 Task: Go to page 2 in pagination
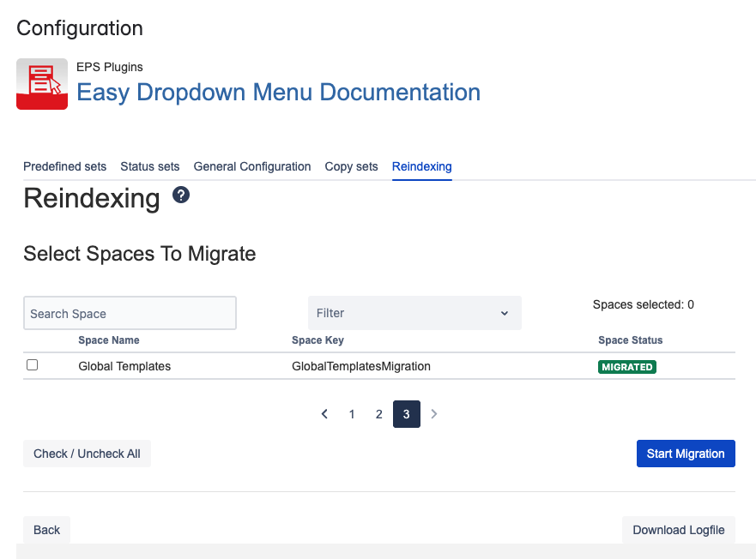(x=378, y=414)
